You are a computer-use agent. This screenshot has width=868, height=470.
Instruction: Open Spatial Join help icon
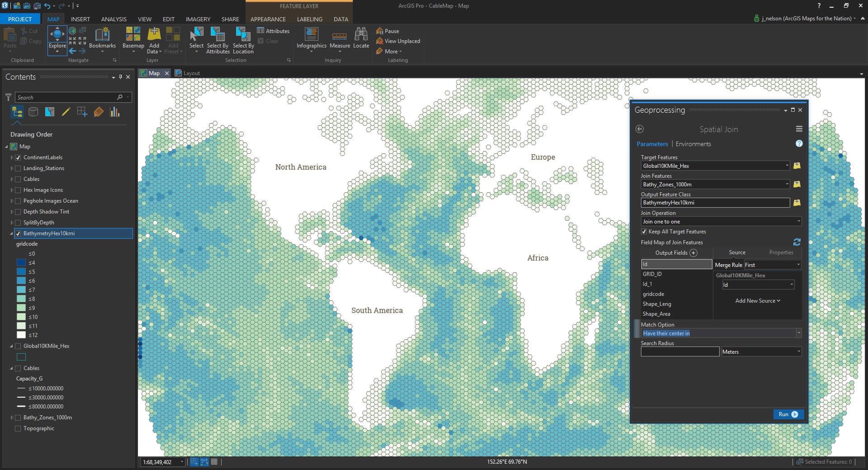pyautogui.click(x=799, y=143)
